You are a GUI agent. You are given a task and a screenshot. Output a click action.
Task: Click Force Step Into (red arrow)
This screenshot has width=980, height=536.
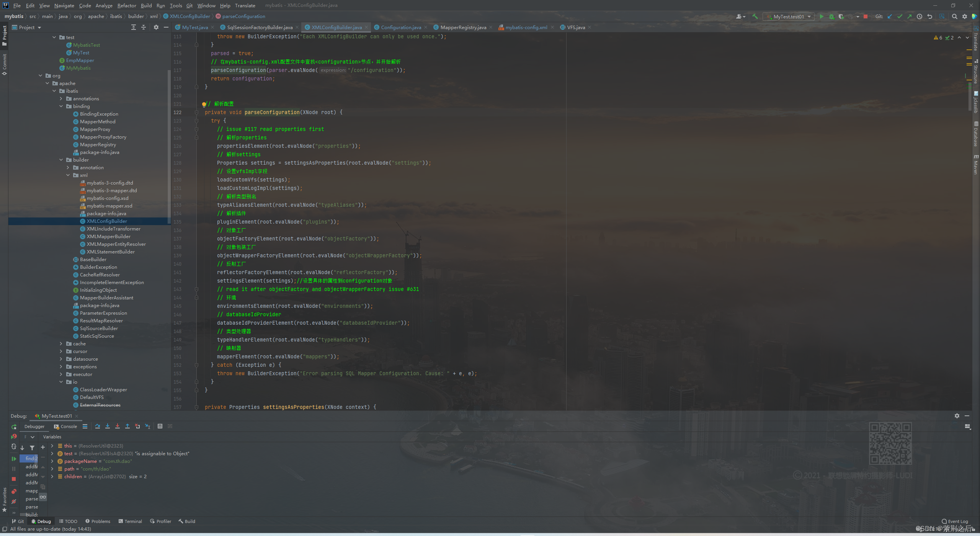click(x=118, y=426)
